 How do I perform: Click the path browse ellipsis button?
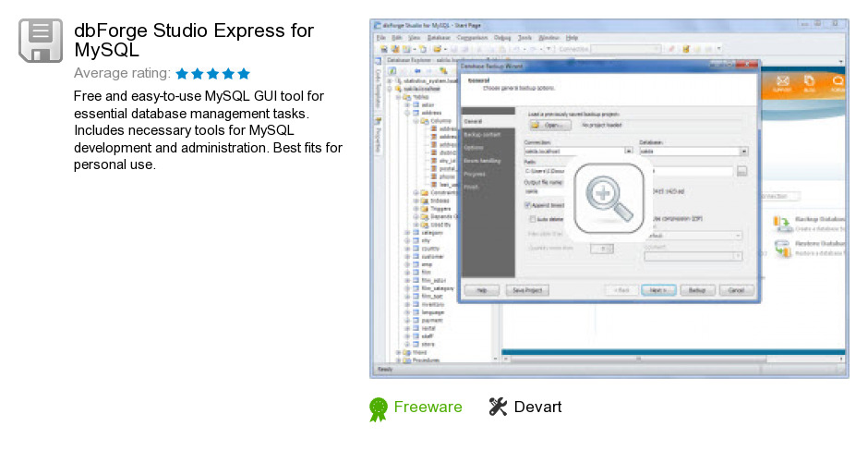point(741,171)
